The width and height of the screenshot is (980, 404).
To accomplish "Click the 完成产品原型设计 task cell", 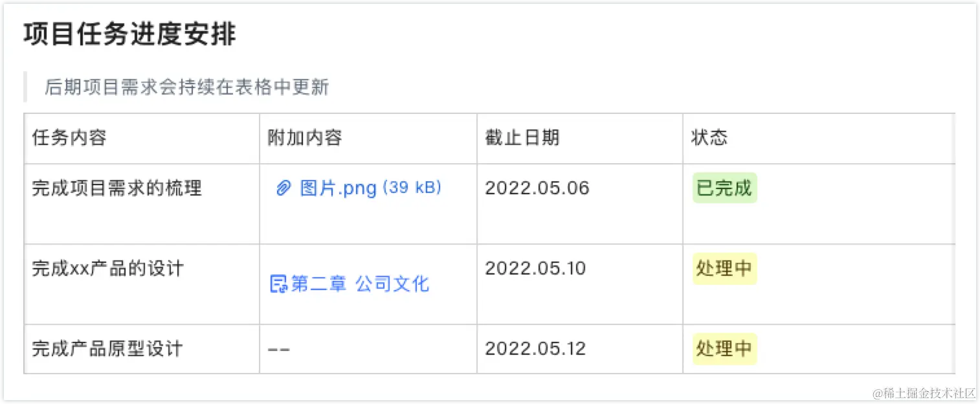I will [107, 349].
